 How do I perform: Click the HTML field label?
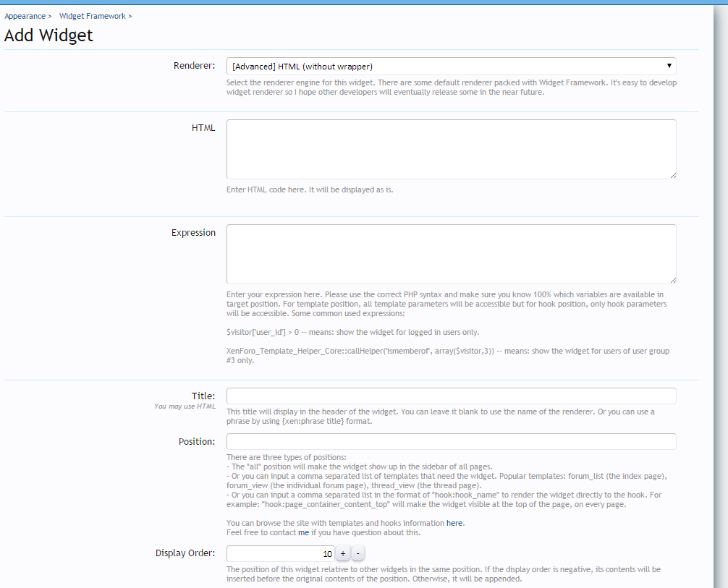coord(203,128)
